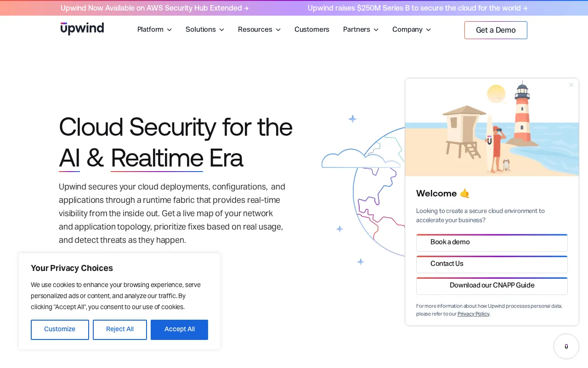588x368 pixels.
Task: Reject All cookies
Action: click(120, 329)
